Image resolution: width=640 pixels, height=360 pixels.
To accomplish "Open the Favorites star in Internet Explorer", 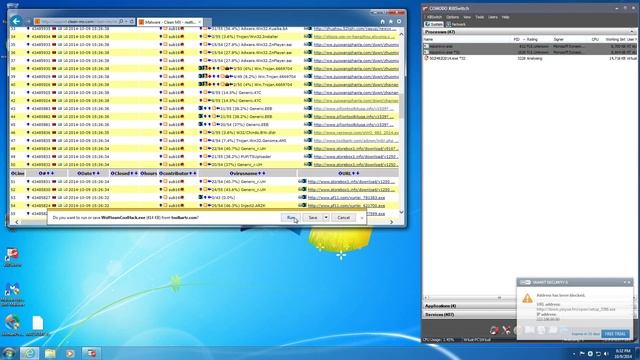I will pos(391,22).
